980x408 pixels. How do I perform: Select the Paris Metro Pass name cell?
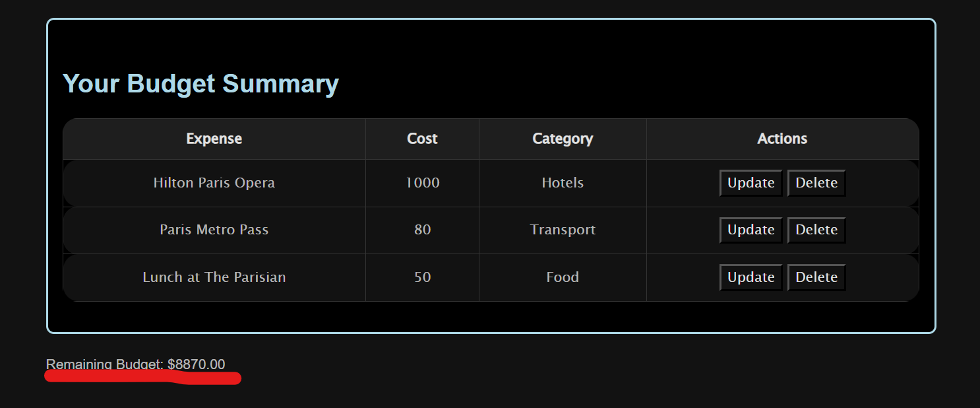click(214, 230)
